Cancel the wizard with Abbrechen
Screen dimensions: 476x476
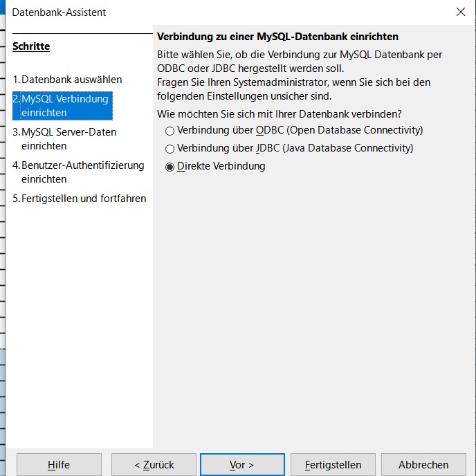click(423, 465)
